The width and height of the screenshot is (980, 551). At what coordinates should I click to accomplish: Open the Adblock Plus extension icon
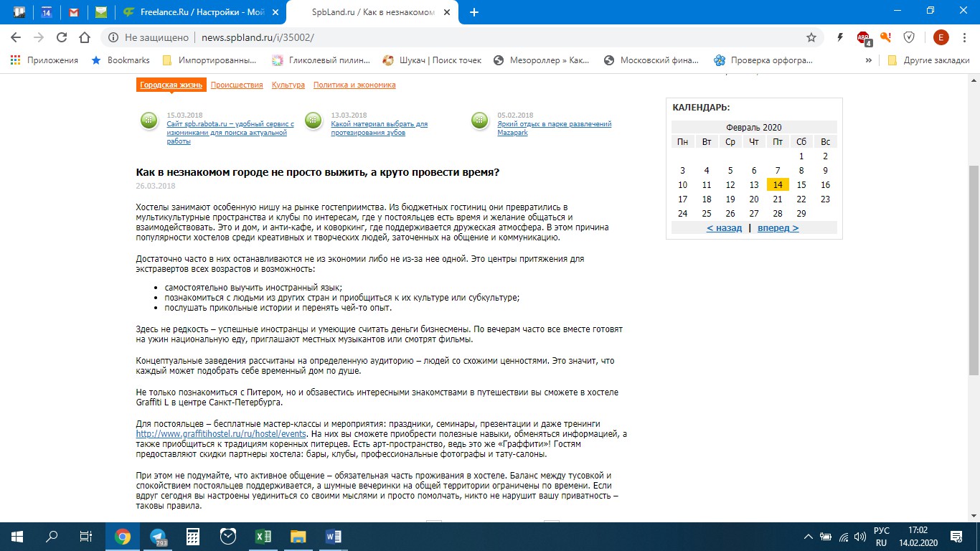[x=863, y=38]
